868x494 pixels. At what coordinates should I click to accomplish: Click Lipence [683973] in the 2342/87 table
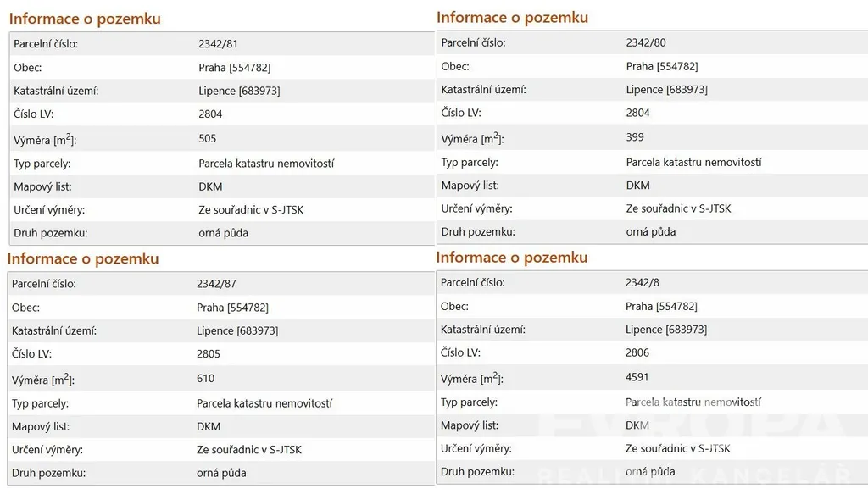click(x=237, y=330)
